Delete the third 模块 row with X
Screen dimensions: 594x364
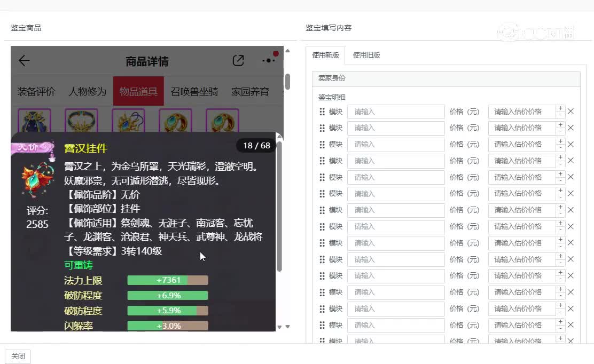(571, 145)
